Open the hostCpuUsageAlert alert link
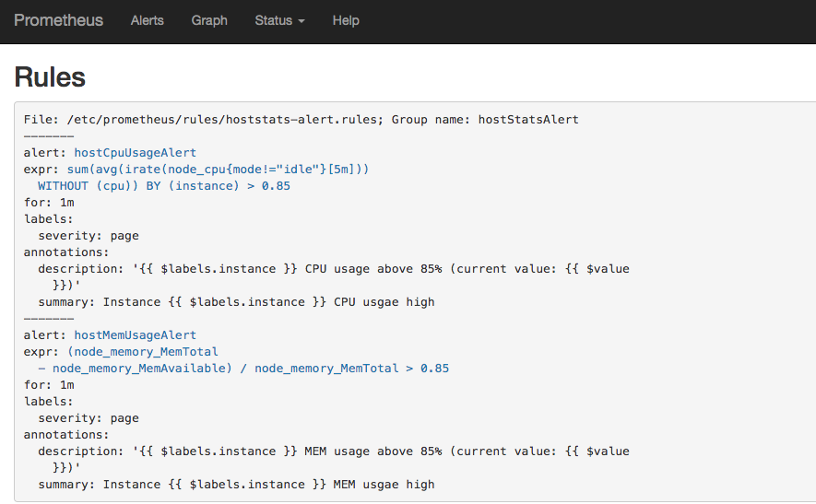The image size is (816, 504). tap(136, 153)
